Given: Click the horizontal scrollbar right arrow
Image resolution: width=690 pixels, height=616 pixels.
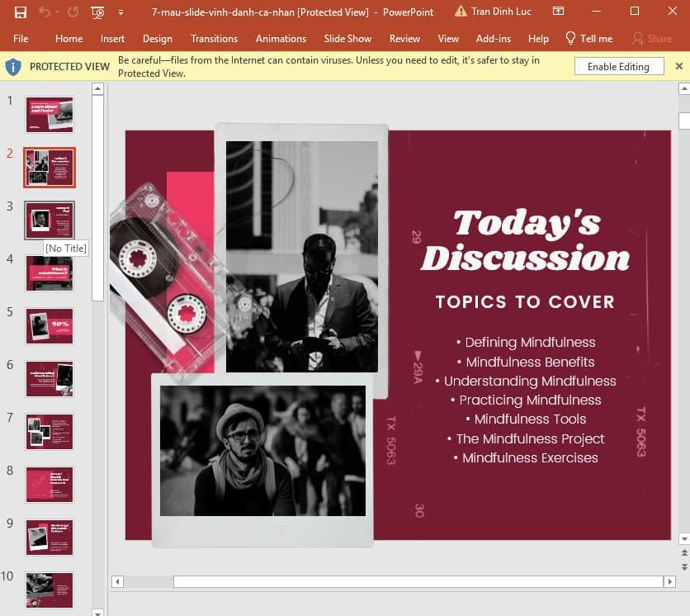Looking at the screenshot, I should coord(669,581).
